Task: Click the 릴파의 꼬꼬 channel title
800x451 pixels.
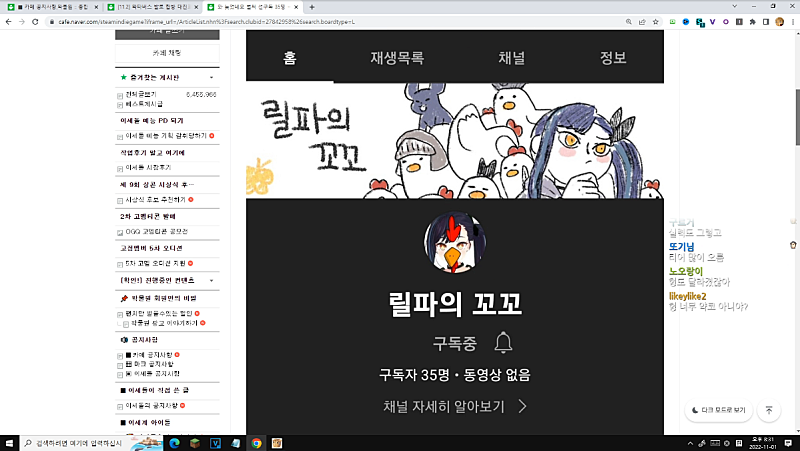Action: click(x=455, y=304)
